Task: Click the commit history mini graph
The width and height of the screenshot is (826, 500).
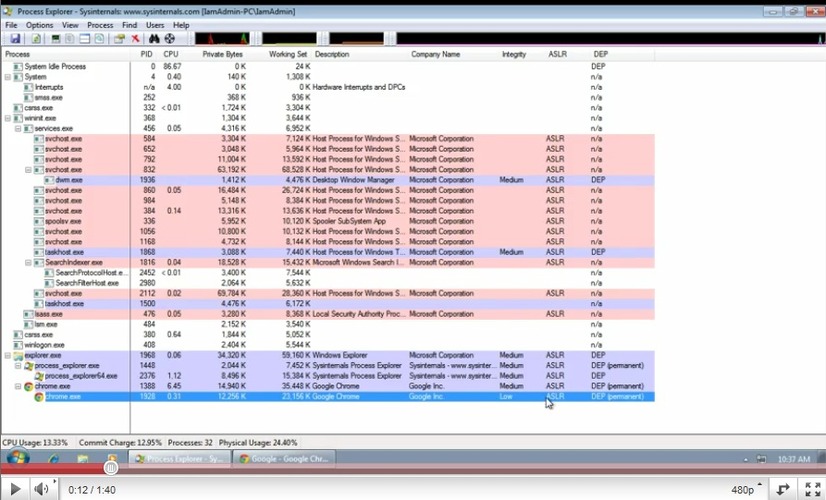Action: click(x=289, y=38)
